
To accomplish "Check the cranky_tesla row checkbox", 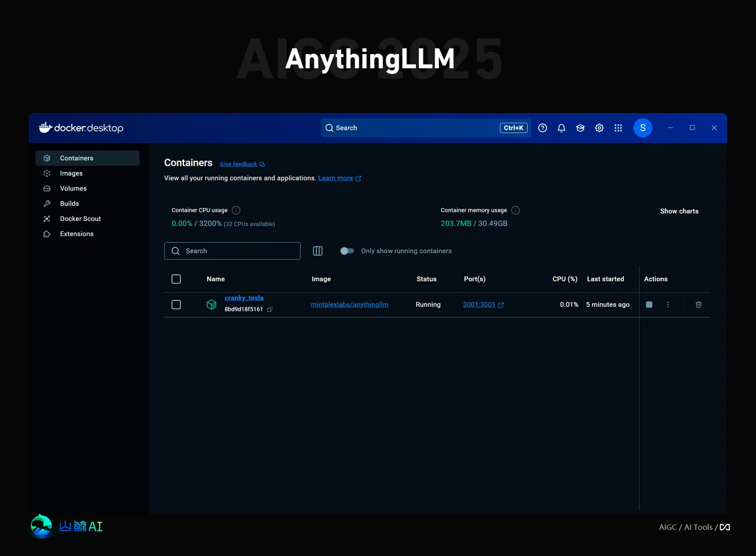I will (x=176, y=305).
